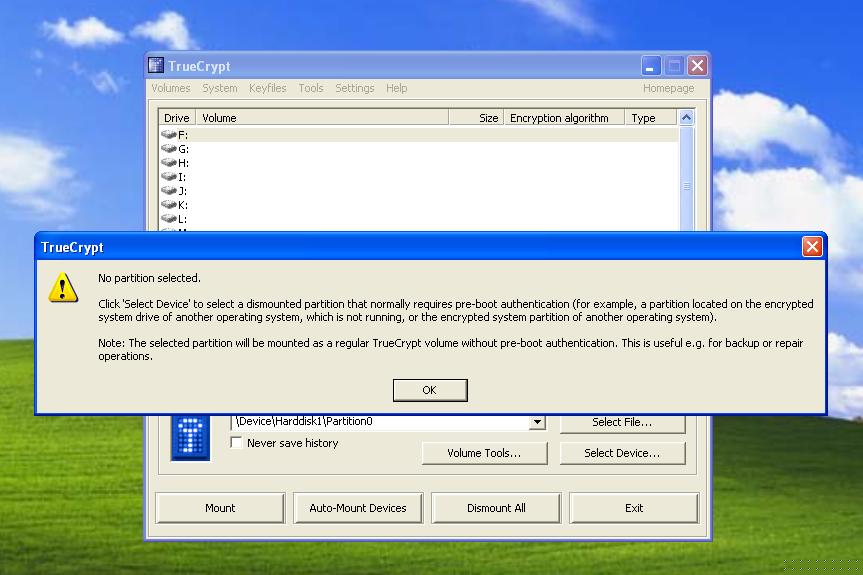Image resolution: width=863 pixels, height=575 pixels.
Task: Expand the volume path dropdown arrow
Action: pyautogui.click(x=537, y=422)
